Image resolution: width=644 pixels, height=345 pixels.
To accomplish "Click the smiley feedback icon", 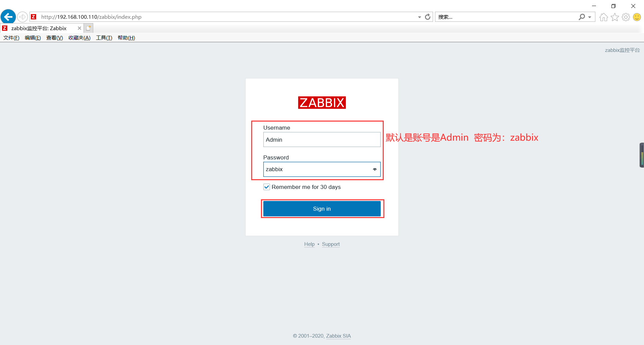I will [x=637, y=17].
